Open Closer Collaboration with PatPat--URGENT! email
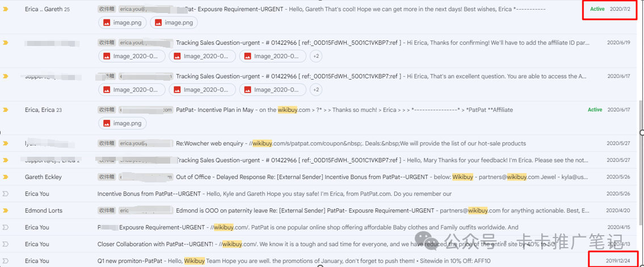The width and height of the screenshot is (644, 267). click(x=155, y=244)
